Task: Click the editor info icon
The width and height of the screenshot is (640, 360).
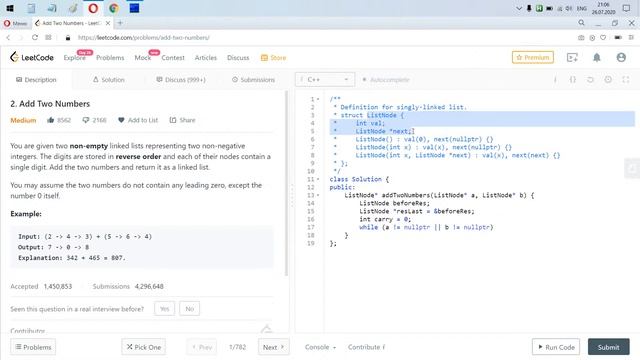Action: (555, 80)
